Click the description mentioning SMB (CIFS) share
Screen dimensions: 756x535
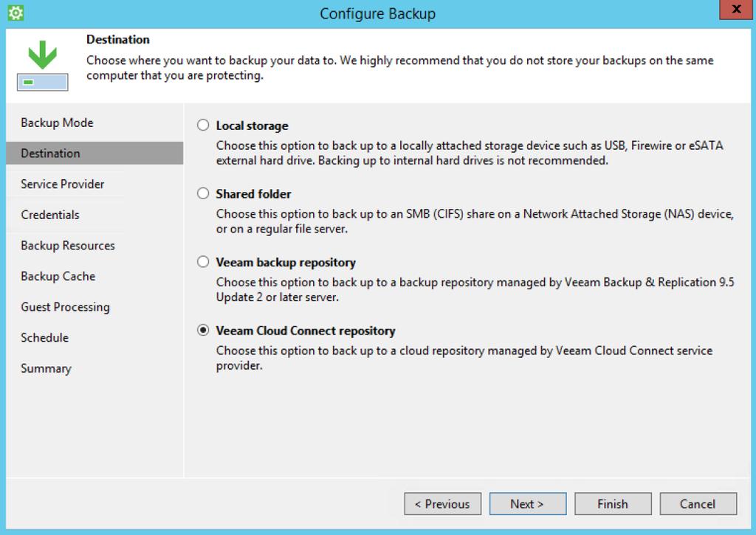pos(475,221)
